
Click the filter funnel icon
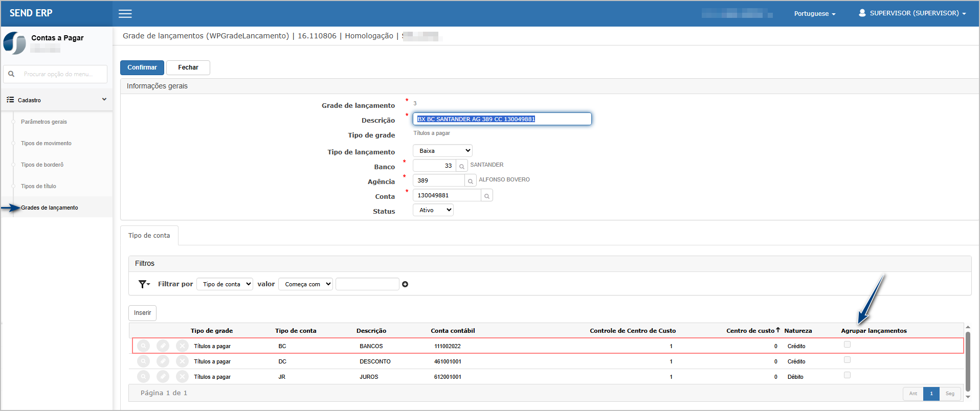tap(144, 284)
